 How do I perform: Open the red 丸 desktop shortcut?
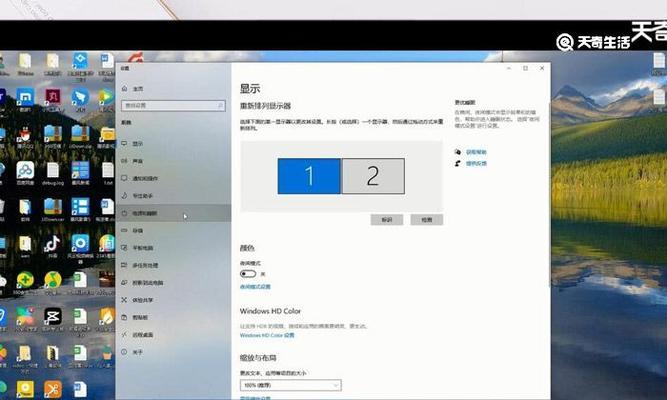click(x=53, y=97)
